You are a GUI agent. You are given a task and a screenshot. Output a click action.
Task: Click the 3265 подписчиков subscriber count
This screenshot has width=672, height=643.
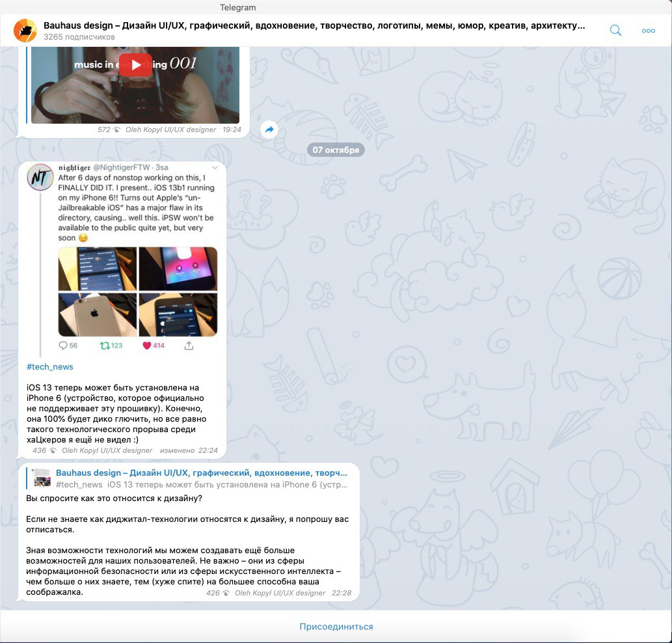[79, 37]
